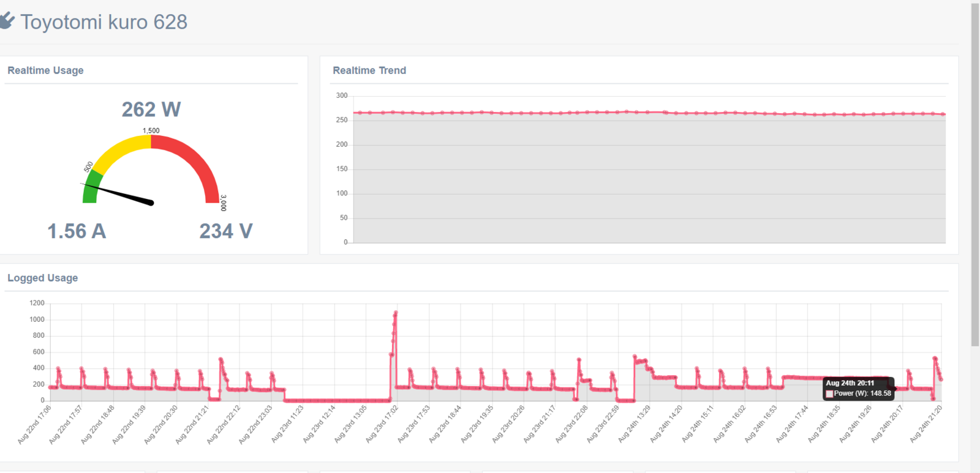
Task: Click the Aug 24th 20:11 tooltip title
Action: [x=850, y=383]
